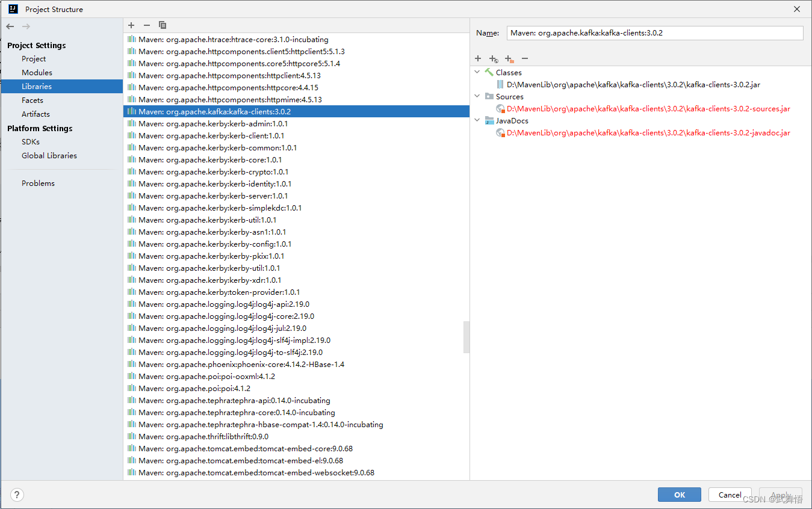
Task: Open the SDKs platform settings
Action: click(31, 141)
